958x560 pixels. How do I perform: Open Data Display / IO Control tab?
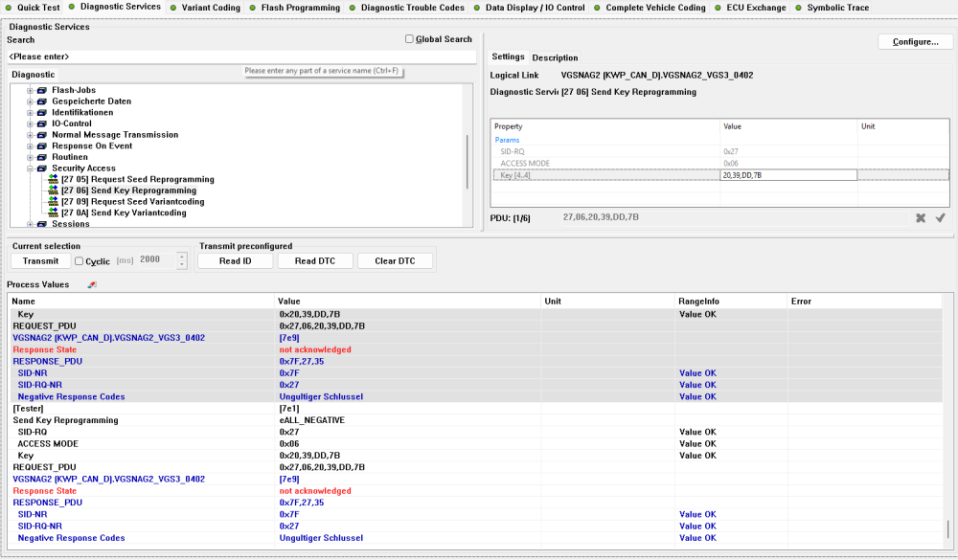tap(530, 8)
